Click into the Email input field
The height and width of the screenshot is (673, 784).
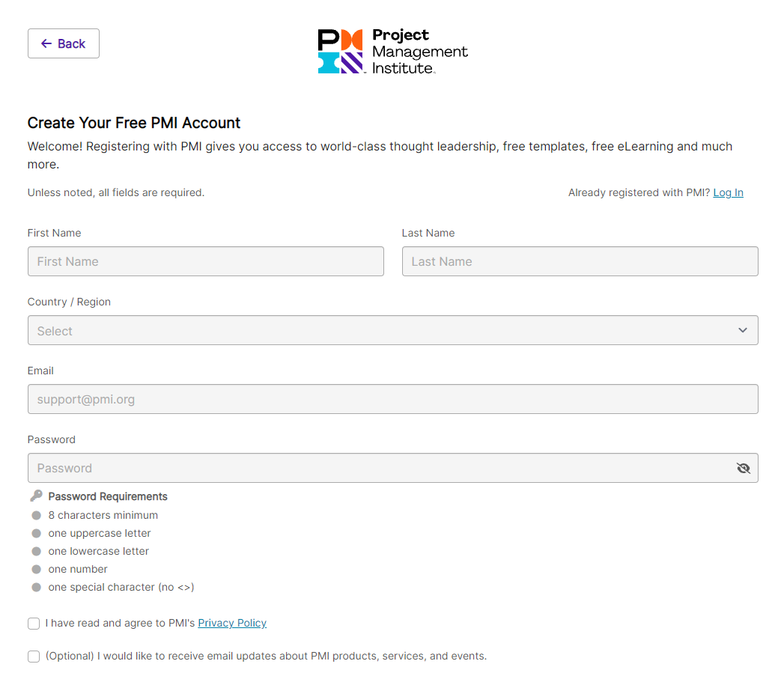pos(392,399)
